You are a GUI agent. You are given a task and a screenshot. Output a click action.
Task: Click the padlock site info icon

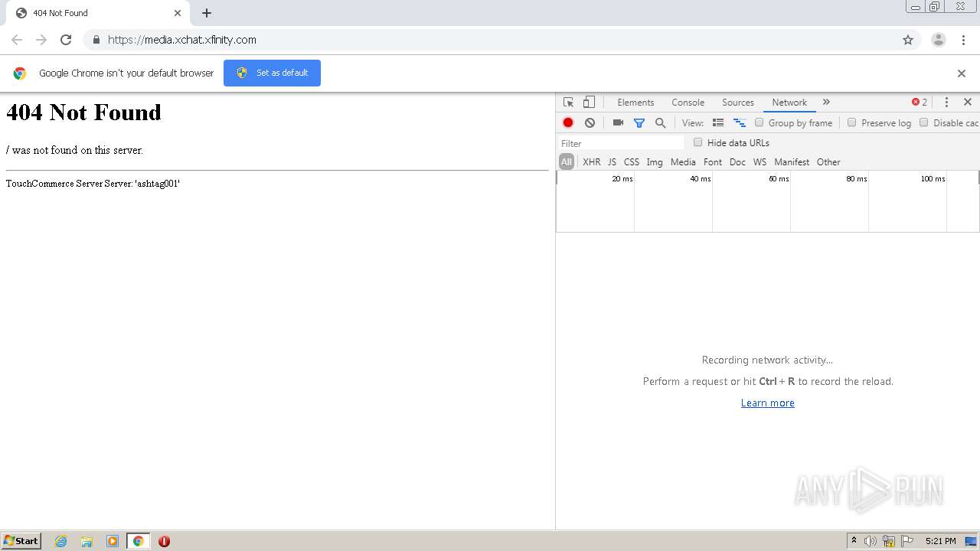tap(96, 40)
